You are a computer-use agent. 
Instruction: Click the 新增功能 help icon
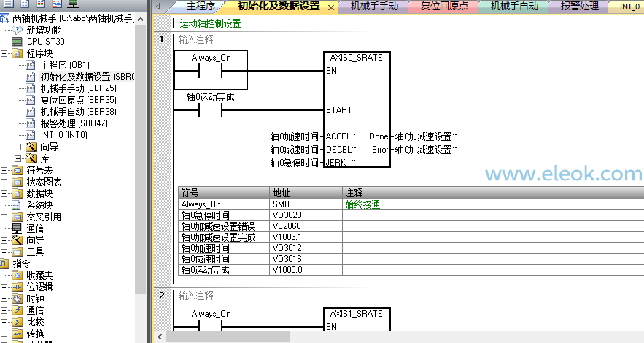(17, 30)
